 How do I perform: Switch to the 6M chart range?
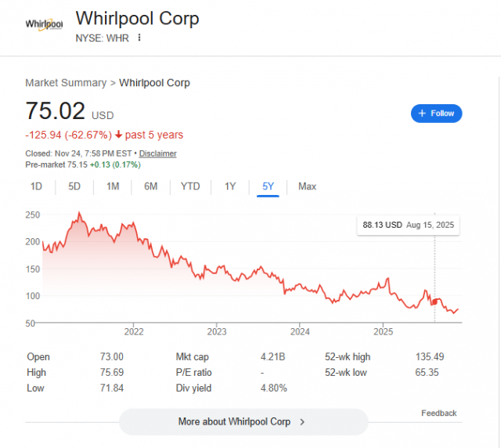click(x=150, y=186)
